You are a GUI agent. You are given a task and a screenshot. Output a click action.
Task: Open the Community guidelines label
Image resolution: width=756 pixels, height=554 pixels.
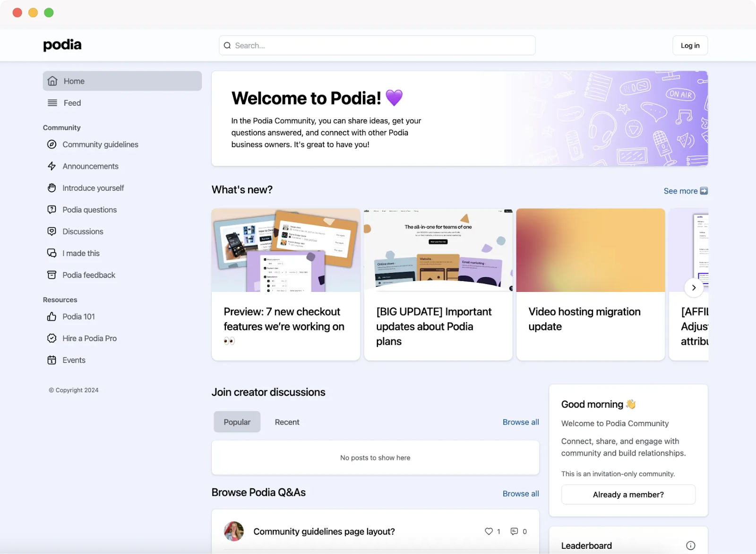pyautogui.click(x=101, y=145)
